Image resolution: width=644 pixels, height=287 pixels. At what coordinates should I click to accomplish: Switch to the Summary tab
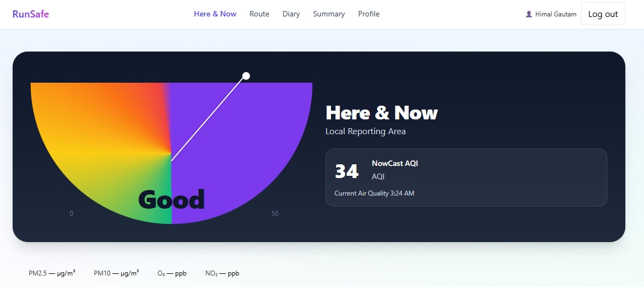329,14
